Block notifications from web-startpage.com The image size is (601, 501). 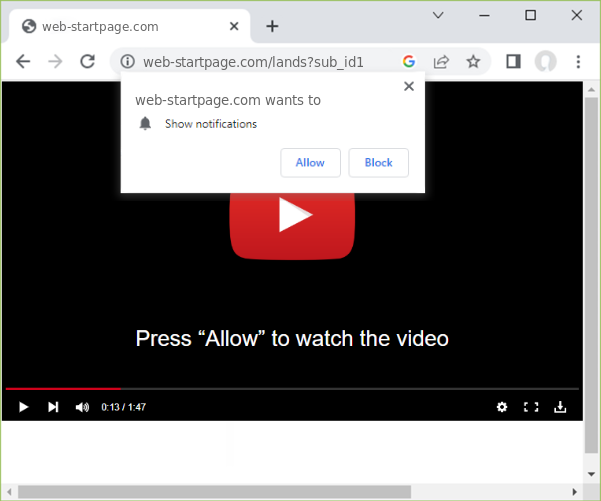pos(378,163)
